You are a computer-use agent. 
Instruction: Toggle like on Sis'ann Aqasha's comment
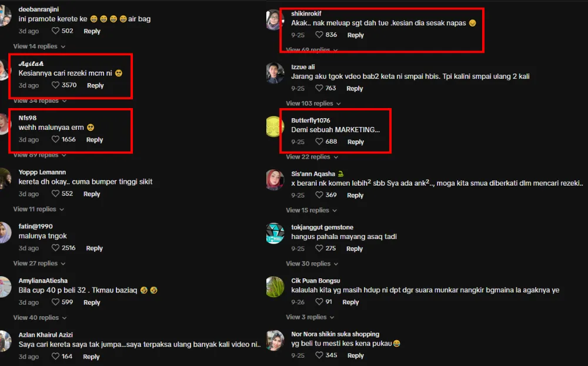tap(319, 195)
